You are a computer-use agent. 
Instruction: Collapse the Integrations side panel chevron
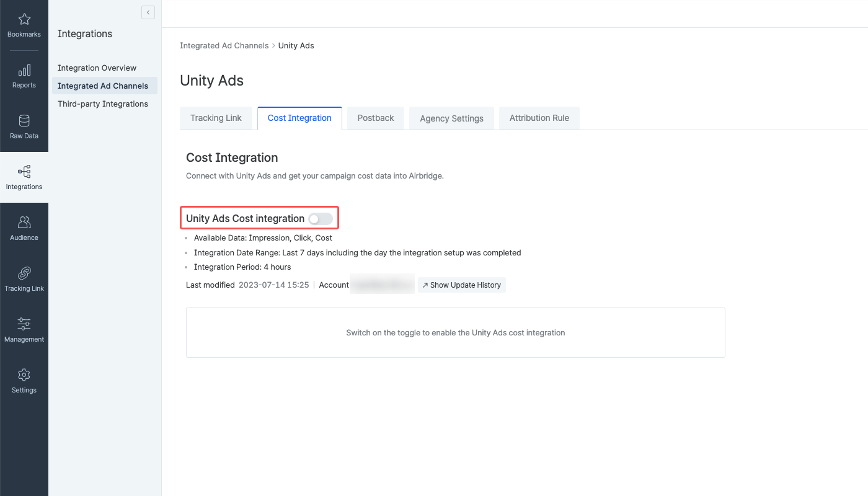tap(148, 12)
